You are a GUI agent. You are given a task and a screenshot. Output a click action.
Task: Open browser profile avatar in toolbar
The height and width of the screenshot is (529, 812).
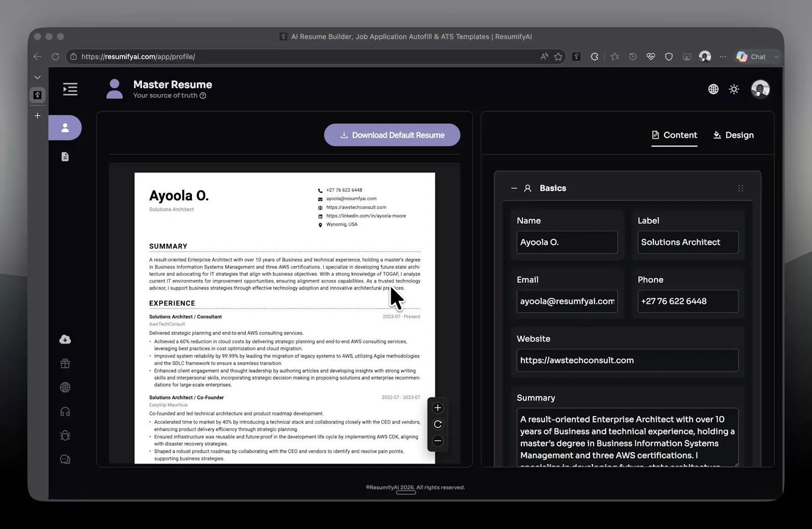click(x=705, y=56)
